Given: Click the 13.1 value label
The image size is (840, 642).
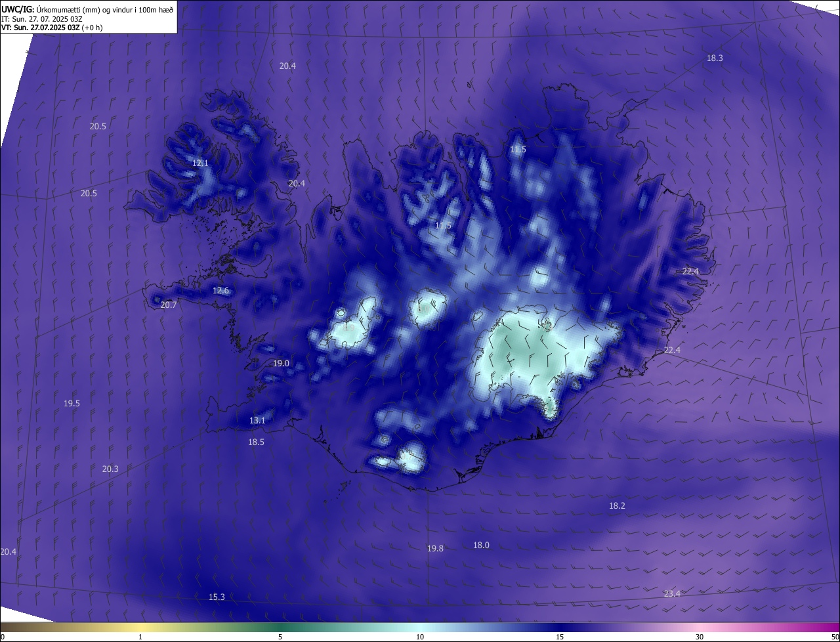Looking at the screenshot, I should (257, 420).
